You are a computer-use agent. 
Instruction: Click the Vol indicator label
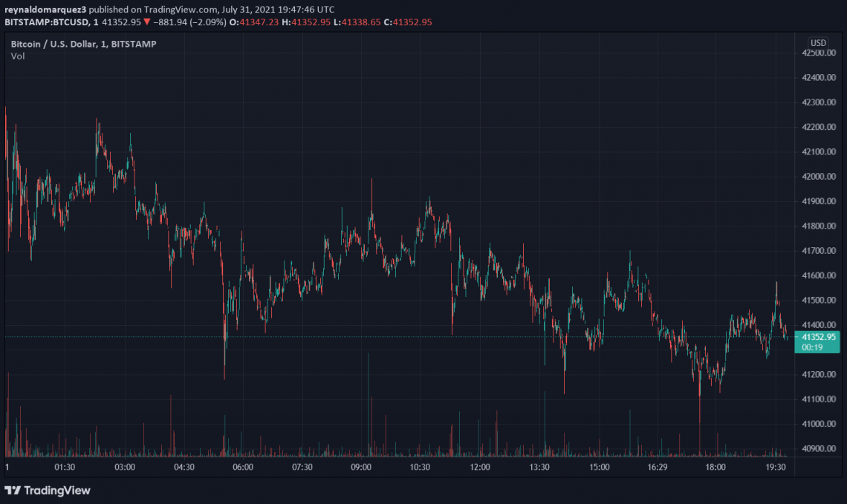[x=18, y=56]
